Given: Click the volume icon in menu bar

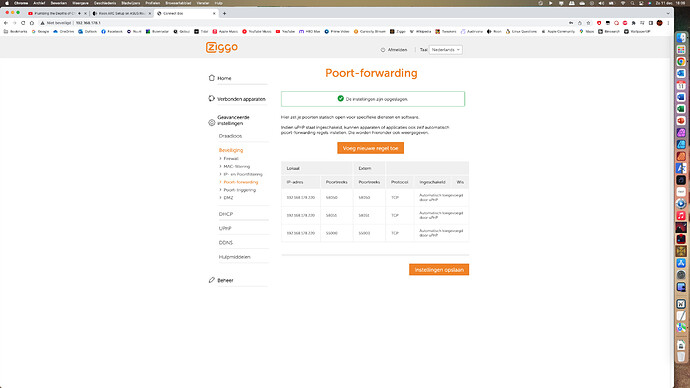Looking at the screenshot, I should click(602, 3).
